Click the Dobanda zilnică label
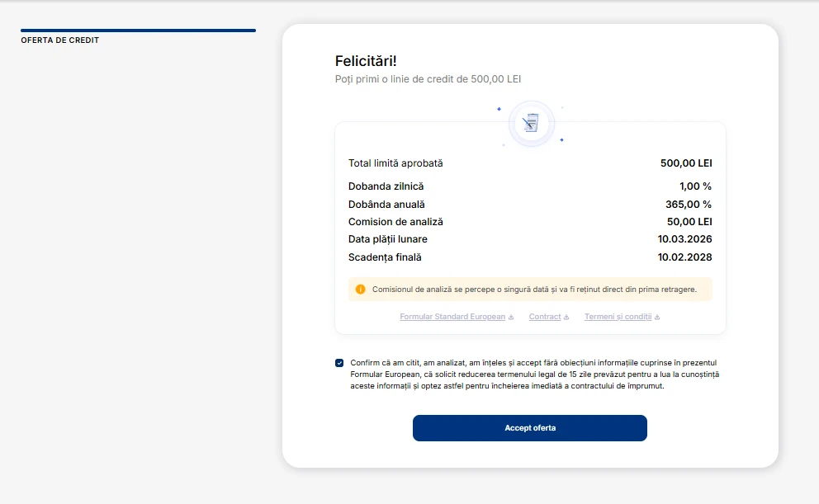819x504 pixels. coord(386,186)
